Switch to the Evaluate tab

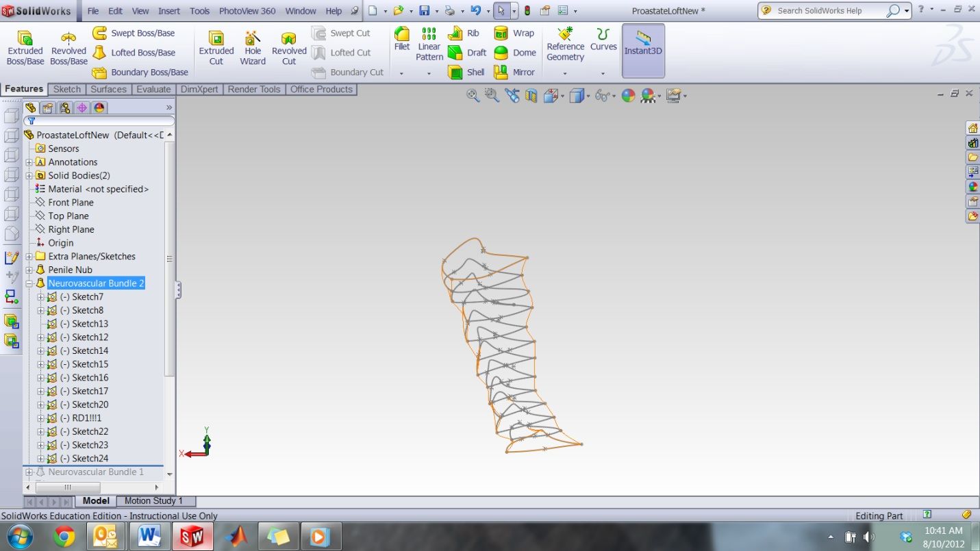point(153,89)
